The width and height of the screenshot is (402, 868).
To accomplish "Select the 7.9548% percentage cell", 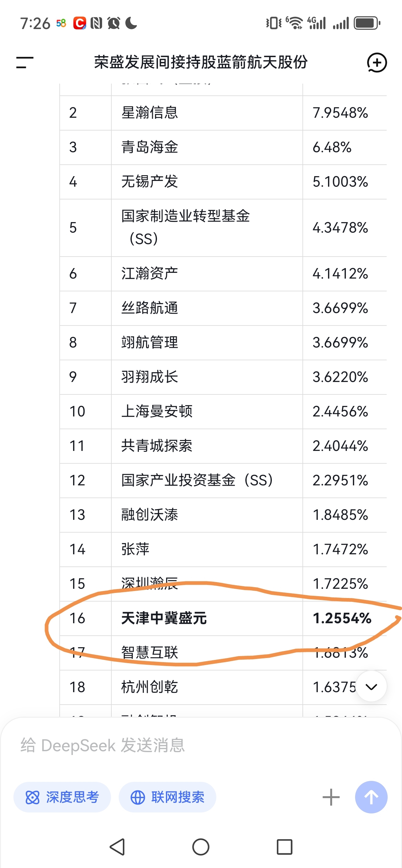I will (340, 113).
